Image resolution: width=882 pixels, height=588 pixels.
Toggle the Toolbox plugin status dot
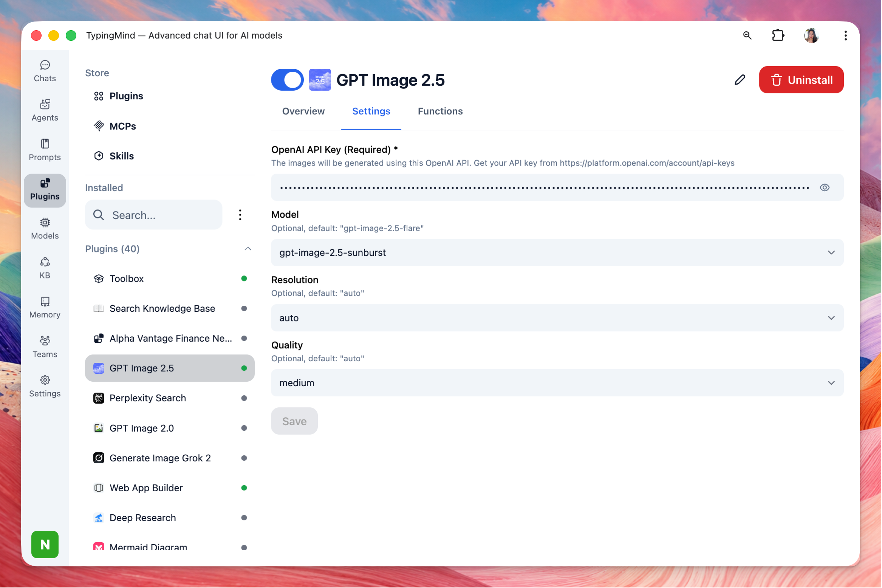point(244,279)
